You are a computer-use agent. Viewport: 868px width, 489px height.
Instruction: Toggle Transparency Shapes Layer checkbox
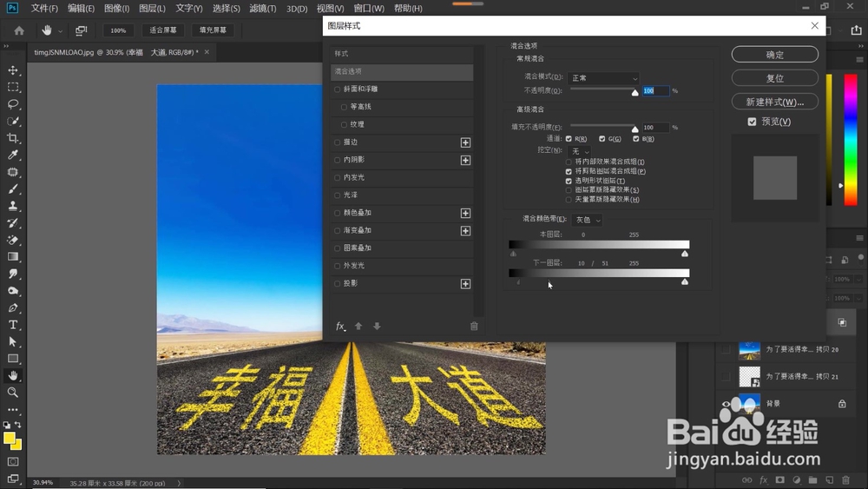569,181
